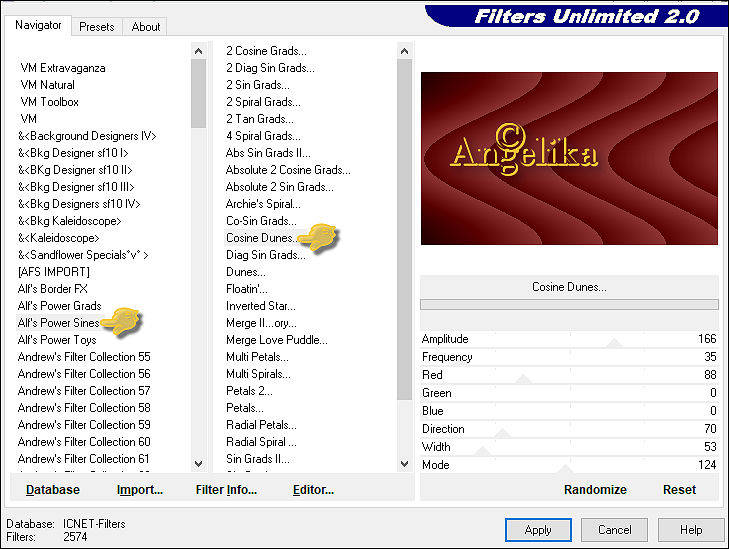The height and width of the screenshot is (549, 729).
Task: Choose 4 Spiral Grads filter
Action: click(x=263, y=136)
